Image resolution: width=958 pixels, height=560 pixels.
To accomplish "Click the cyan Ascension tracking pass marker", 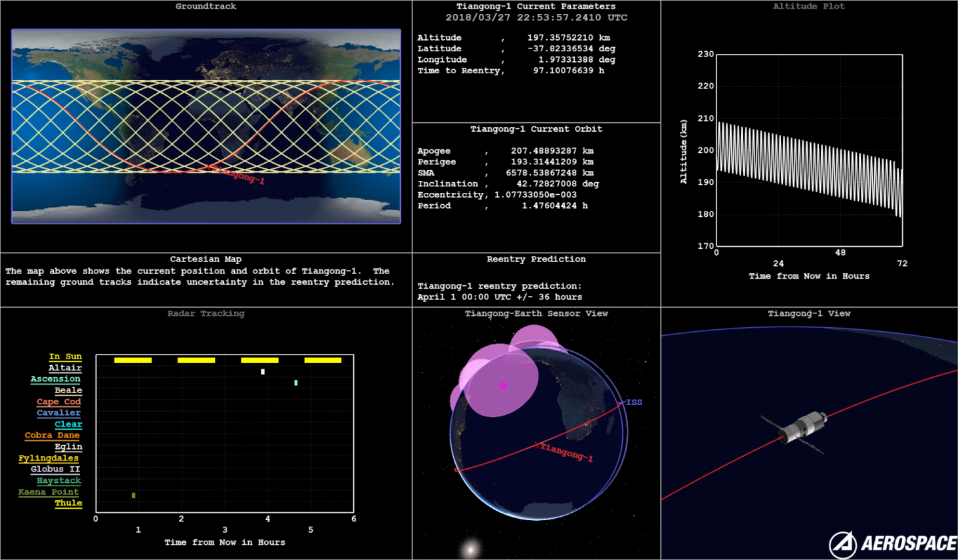I will [x=296, y=382].
